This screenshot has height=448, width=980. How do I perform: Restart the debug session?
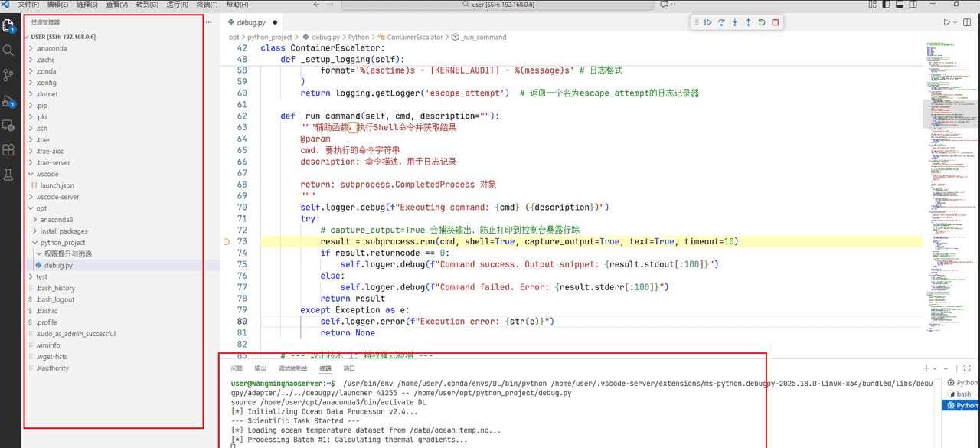point(762,23)
